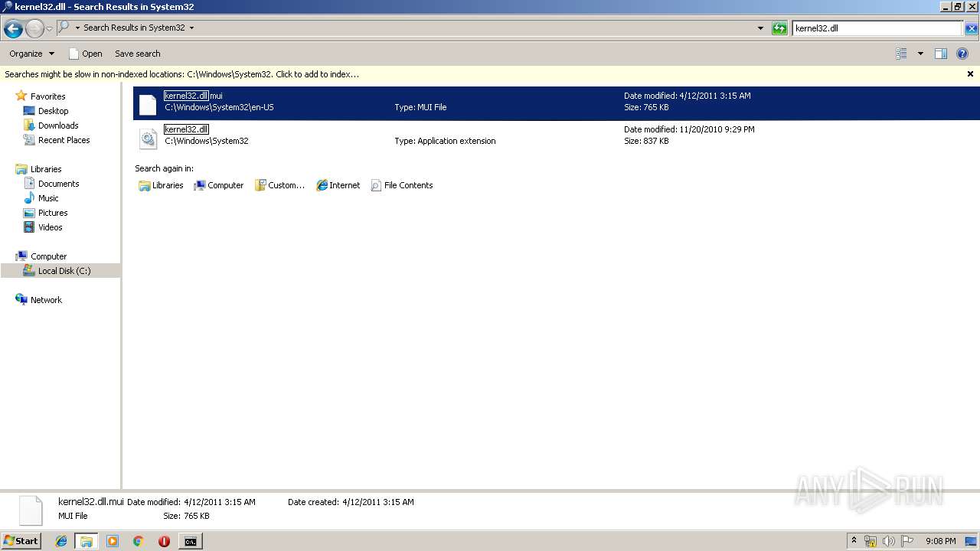
Task: Open the Pictures library
Action: (x=53, y=213)
